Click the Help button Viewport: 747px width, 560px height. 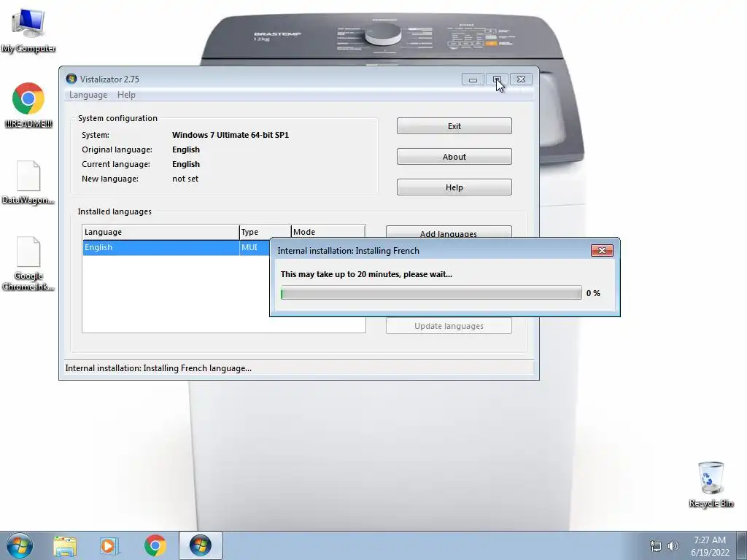(454, 187)
